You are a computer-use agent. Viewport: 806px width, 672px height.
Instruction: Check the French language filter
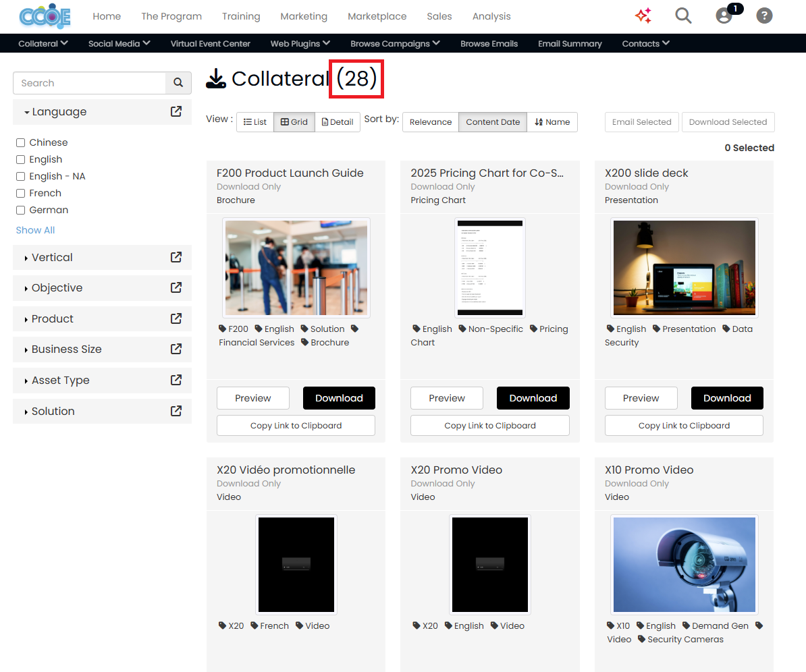click(x=20, y=194)
